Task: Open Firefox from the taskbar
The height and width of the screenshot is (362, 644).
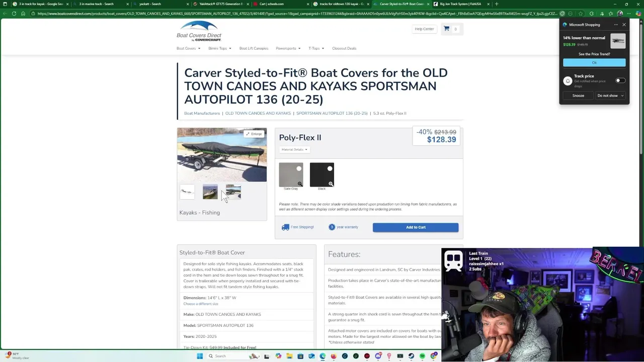Action: [x=334, y=356]
